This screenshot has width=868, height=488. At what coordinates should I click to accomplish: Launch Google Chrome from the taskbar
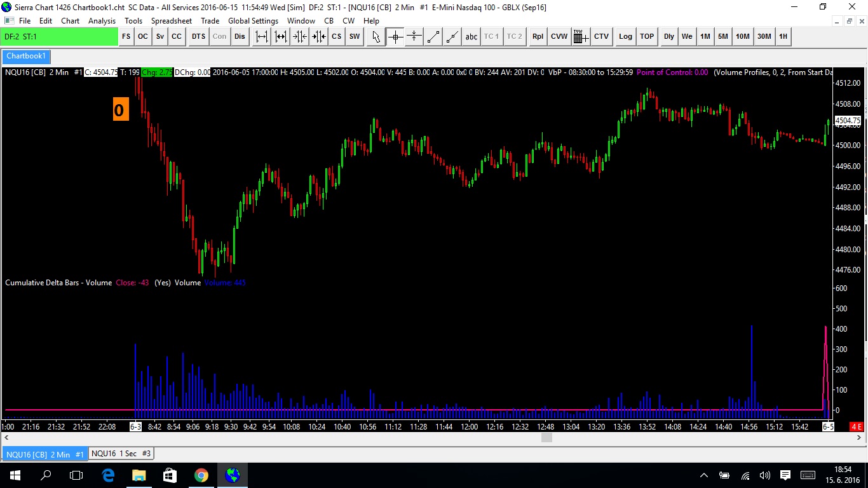pos(201,475)
